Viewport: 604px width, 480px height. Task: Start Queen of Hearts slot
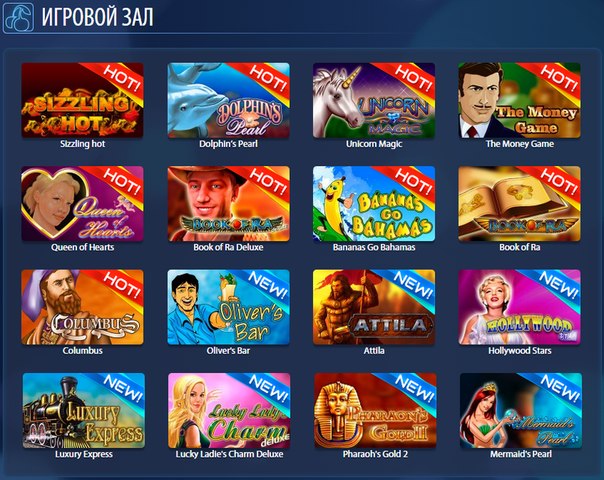coord(82,203)
